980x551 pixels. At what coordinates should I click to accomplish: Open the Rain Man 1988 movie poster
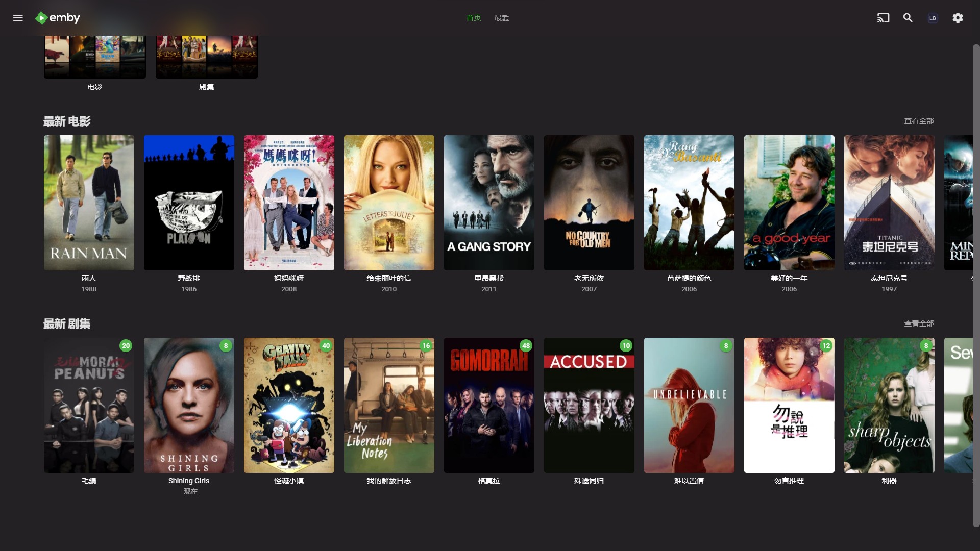[88, 203]
